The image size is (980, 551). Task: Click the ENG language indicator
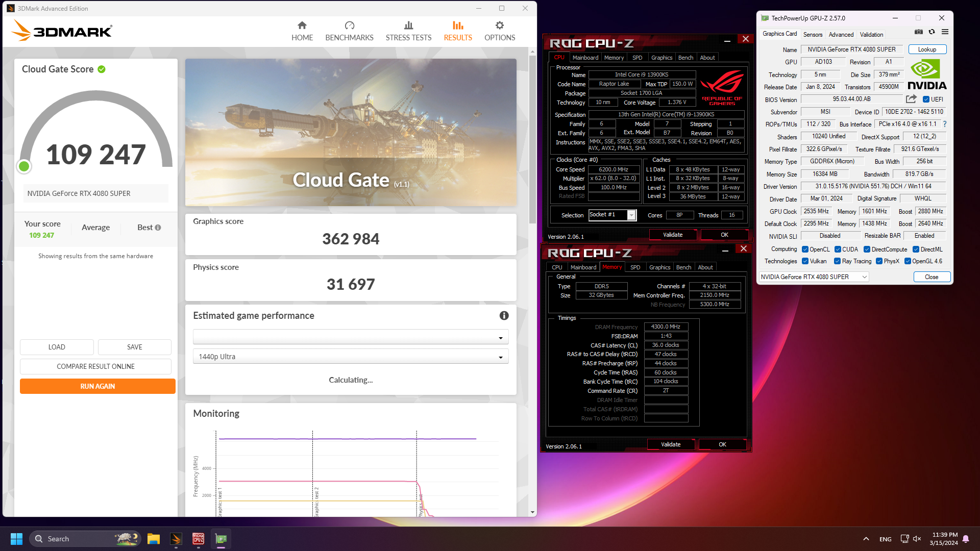click(x=886, y=539)
